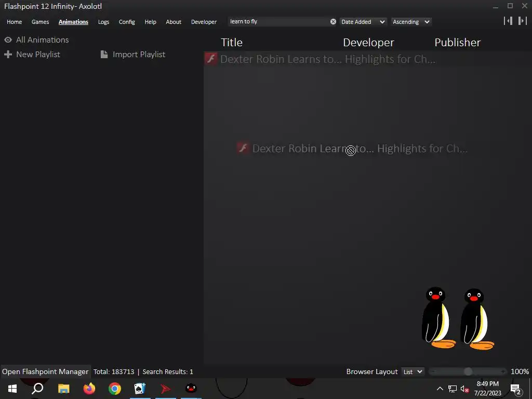This screenshot has height=399, width=532.
Task: Create a New Playlist
Action: 38,54
